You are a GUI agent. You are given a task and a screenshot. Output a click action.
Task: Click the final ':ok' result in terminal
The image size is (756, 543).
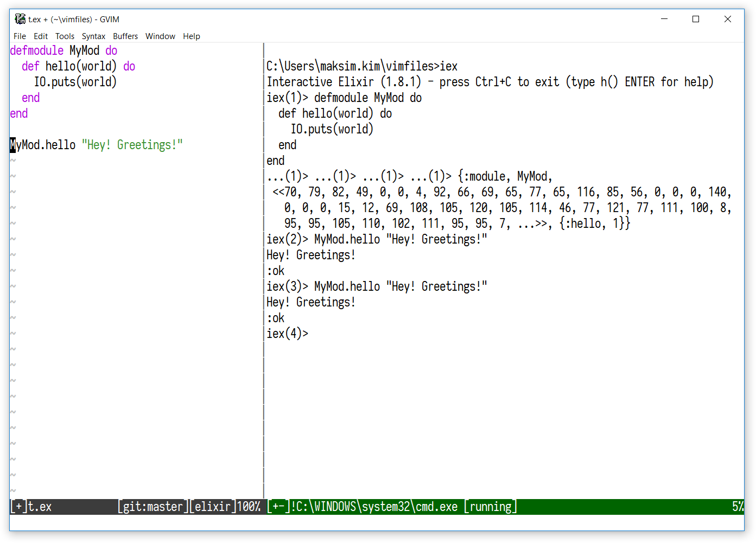click(x=276, y=318)
